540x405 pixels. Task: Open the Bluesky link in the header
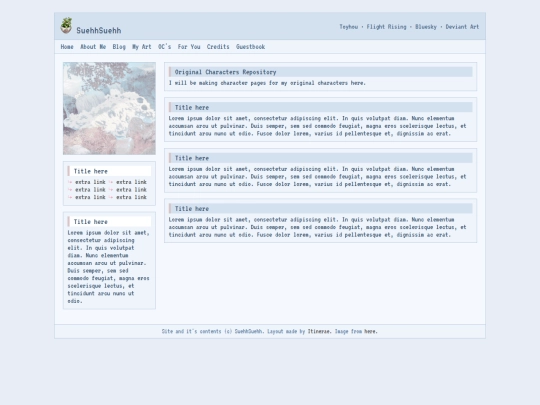pos(426,27)
